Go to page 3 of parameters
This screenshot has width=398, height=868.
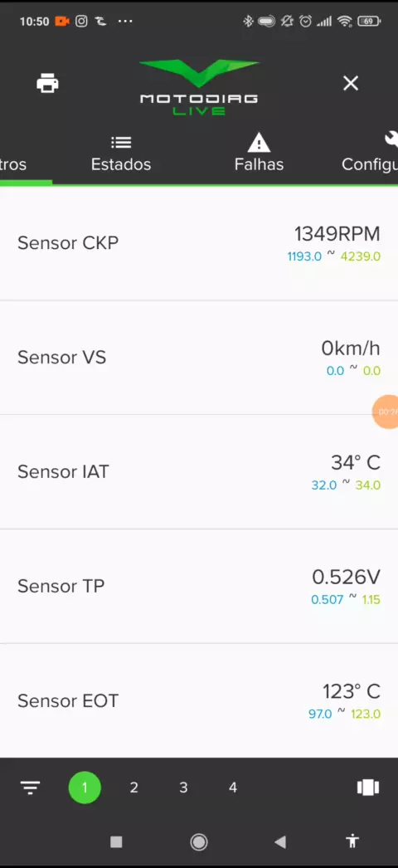pos(183,788)
